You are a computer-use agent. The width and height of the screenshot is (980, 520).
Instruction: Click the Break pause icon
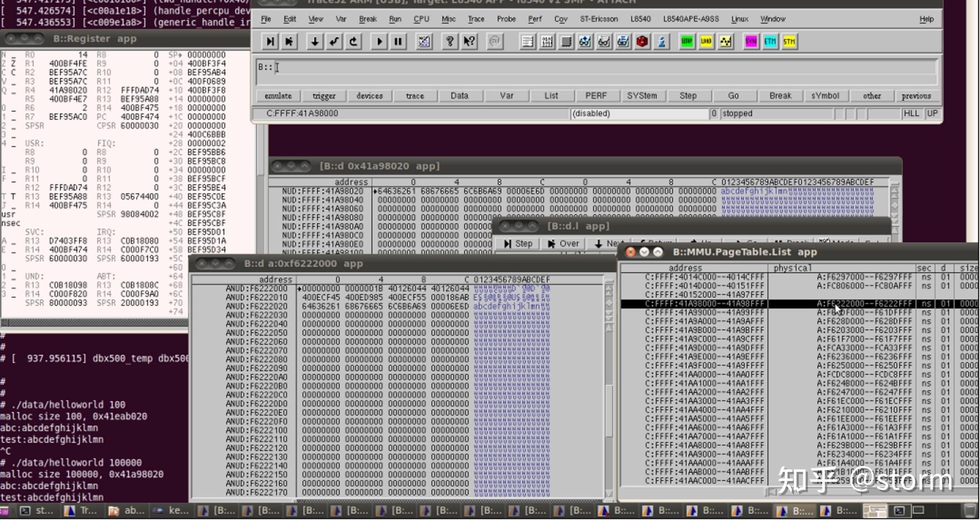[x=398, y=42]
